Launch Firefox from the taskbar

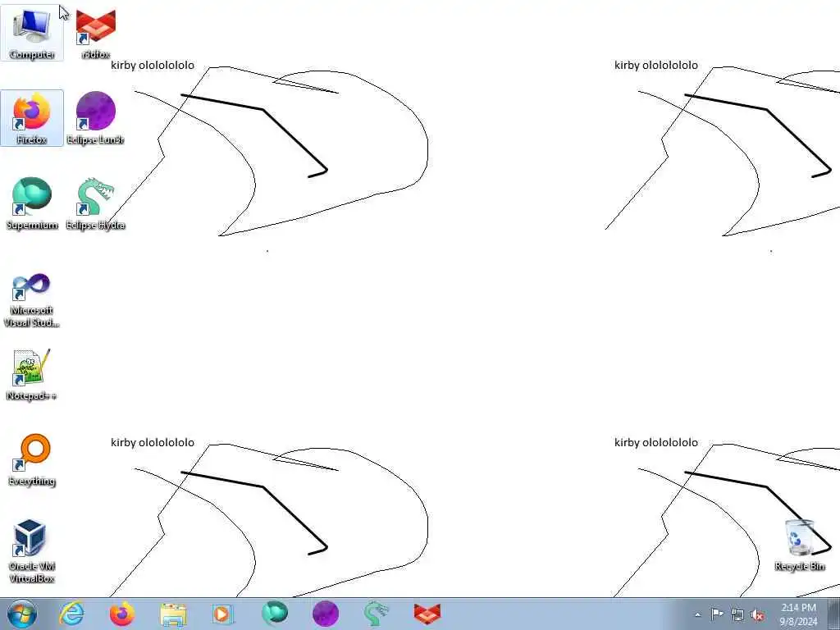122,614
